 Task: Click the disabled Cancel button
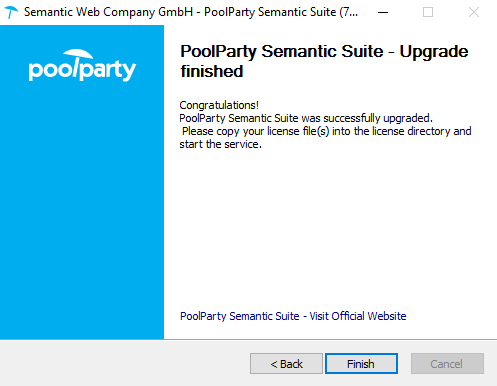point(447,364)
